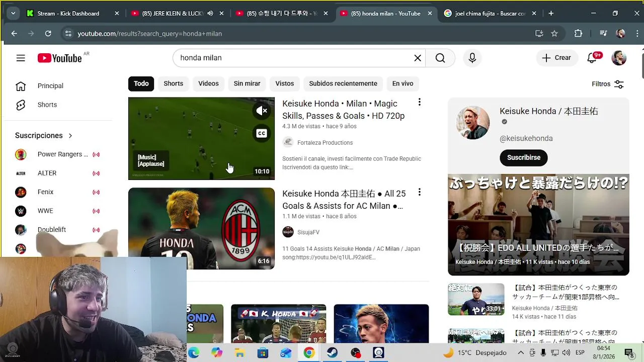Screen dimensions: 644x362
Task: Open the 33:01 video thumbnail
Action: point(476,299)
